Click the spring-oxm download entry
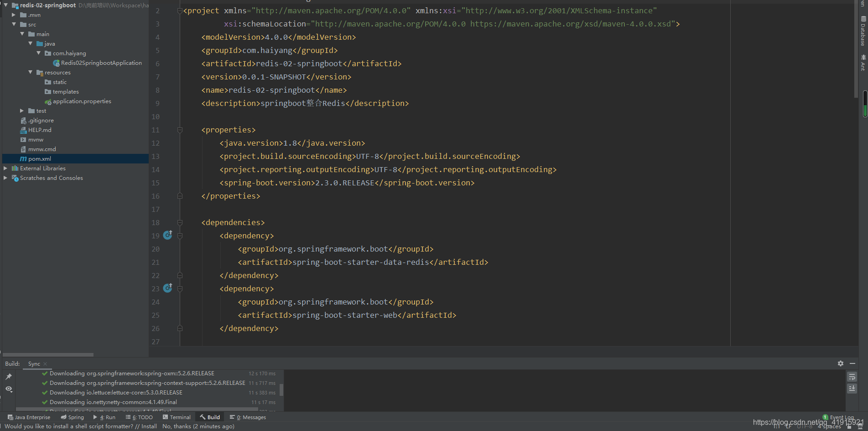This screenshot has height=431, width=868. tap(132, 373)
